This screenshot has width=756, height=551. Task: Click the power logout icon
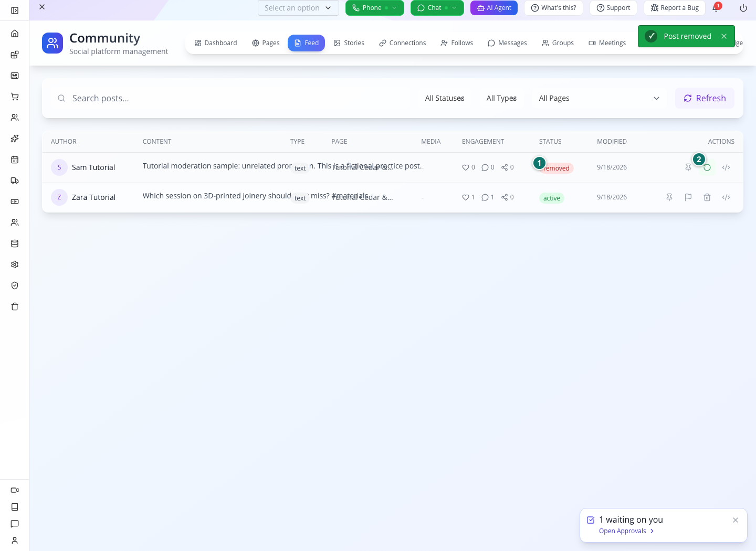coord(743,8)
